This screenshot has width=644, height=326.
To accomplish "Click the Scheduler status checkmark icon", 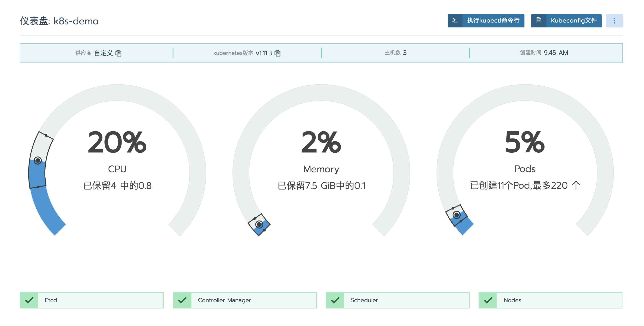I will (x=335, y=300).
